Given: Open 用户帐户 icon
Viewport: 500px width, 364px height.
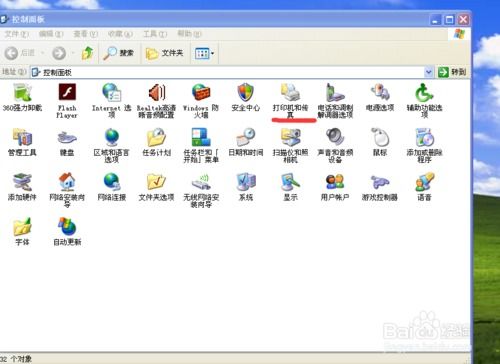Looking at the screenshot, I should (x=335, y=182).
